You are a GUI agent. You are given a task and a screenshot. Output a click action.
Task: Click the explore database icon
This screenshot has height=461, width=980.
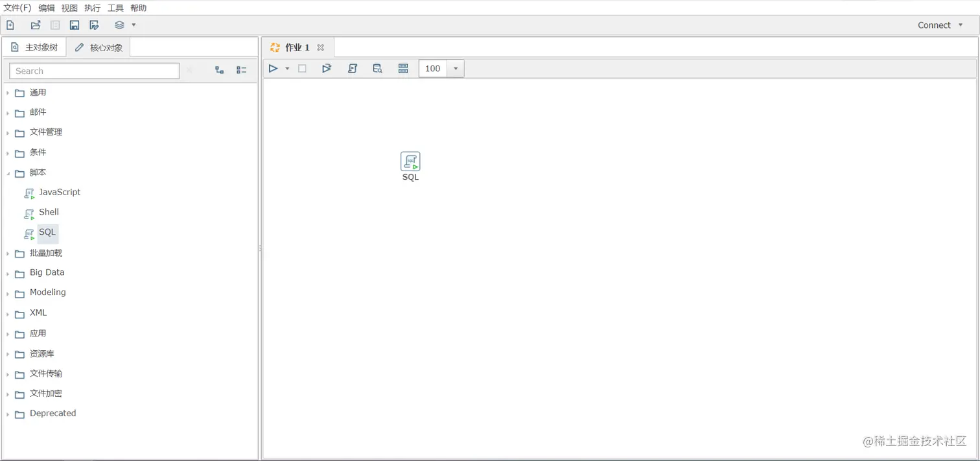point(377,68)
